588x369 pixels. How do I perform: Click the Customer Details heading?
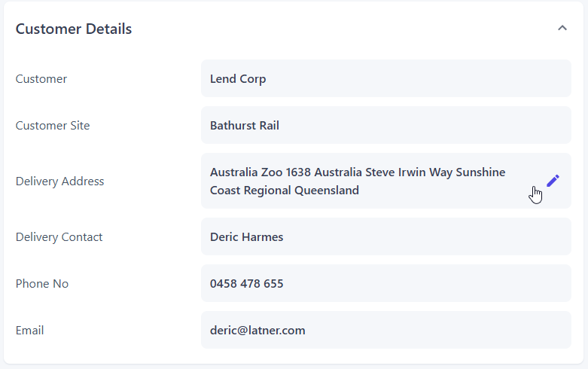point(74,29)
